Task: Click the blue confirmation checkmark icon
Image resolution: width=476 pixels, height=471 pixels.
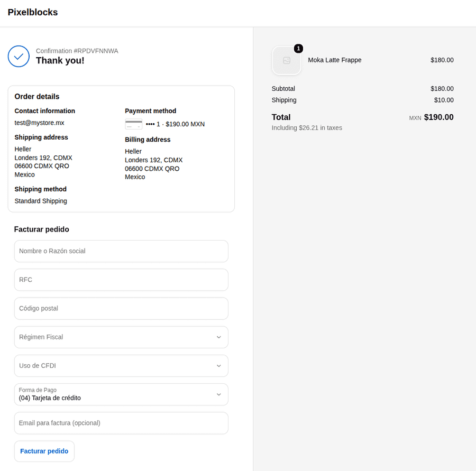Action: pyautogui.click(x=19, y=57)
